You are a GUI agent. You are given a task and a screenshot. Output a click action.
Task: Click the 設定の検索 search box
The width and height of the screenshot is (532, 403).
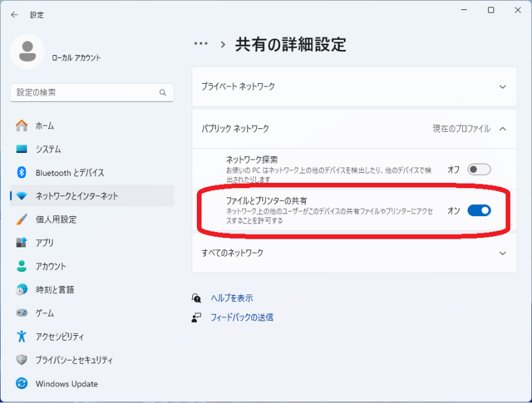pyautogui.click(x=92, y=92)
